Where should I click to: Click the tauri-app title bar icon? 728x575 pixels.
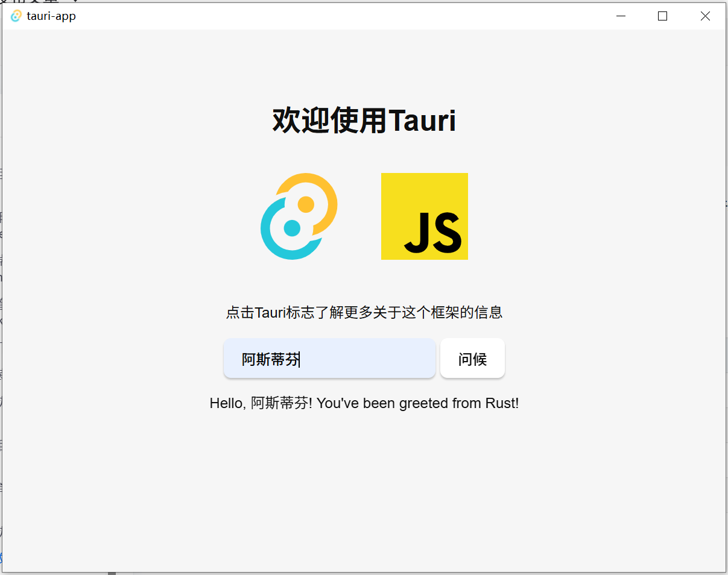(16, 16)
